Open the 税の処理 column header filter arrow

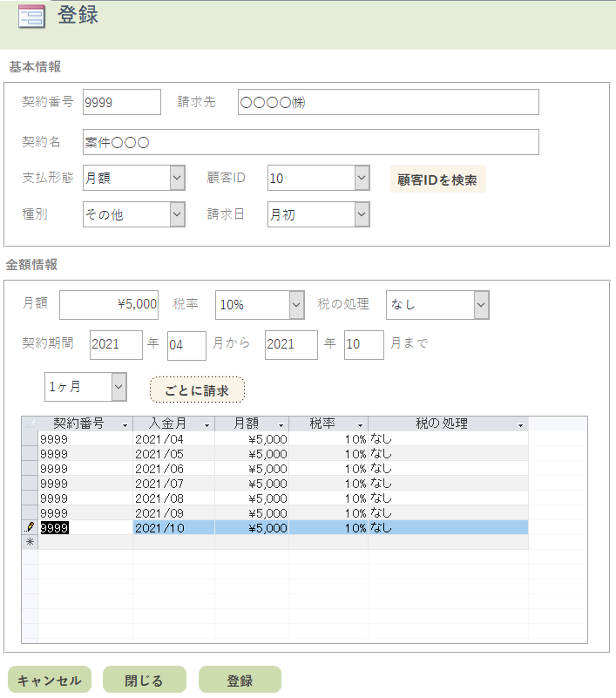[521, 424]
